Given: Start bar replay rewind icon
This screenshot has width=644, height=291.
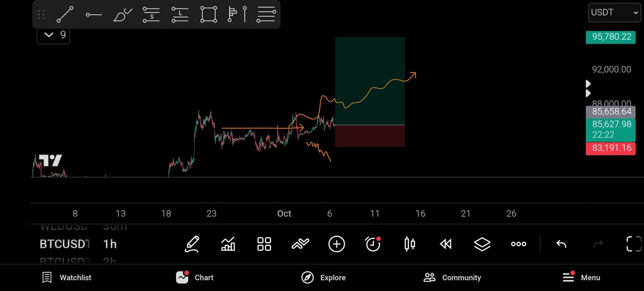Looking at the screenshot, I should [445, 244].
